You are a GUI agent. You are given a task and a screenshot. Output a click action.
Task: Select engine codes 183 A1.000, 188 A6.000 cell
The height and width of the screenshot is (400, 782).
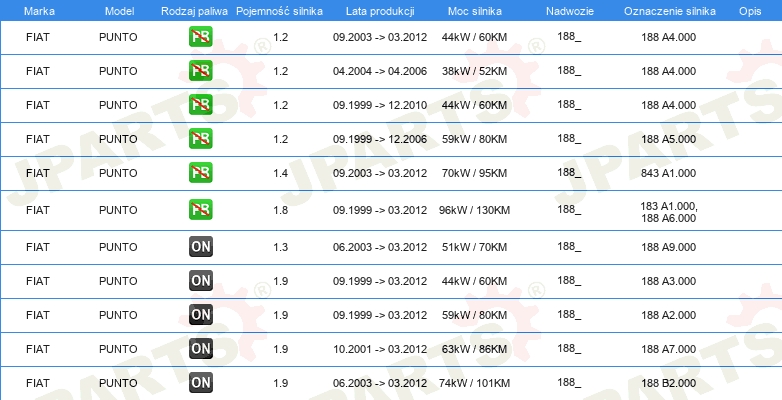669,212
